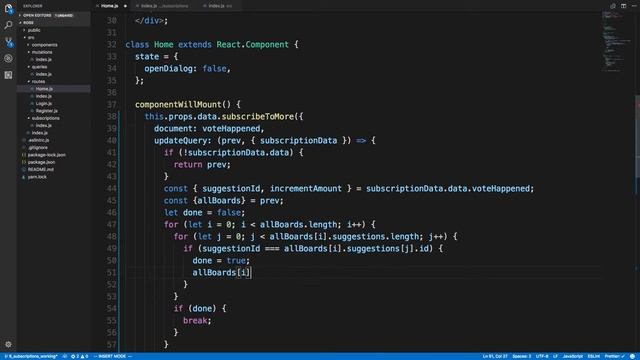The image size is (640, 360).
Task: Open the Manage gear menu
Action: 8,344
